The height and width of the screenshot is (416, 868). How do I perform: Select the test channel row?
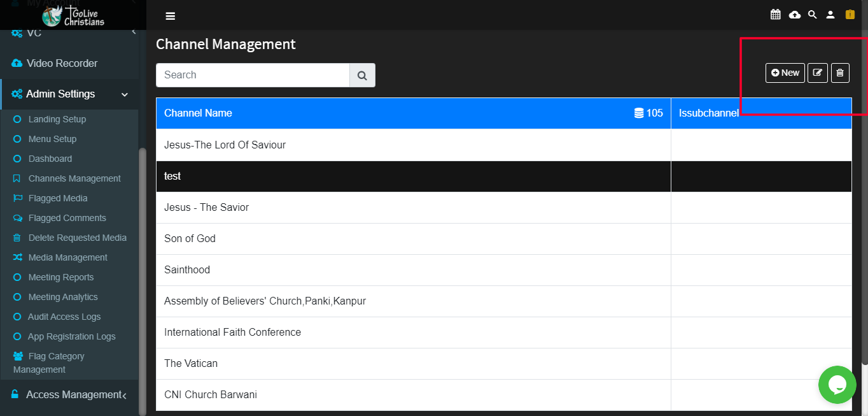(504, 176)
